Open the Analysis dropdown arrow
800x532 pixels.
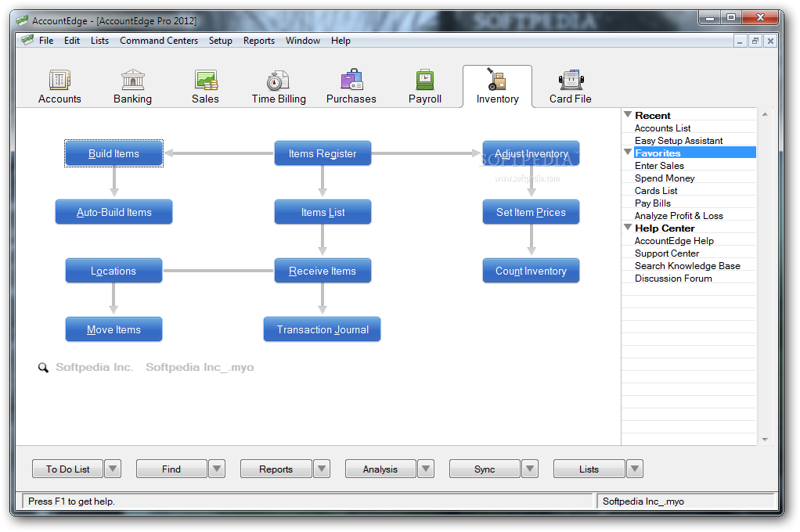426,469
